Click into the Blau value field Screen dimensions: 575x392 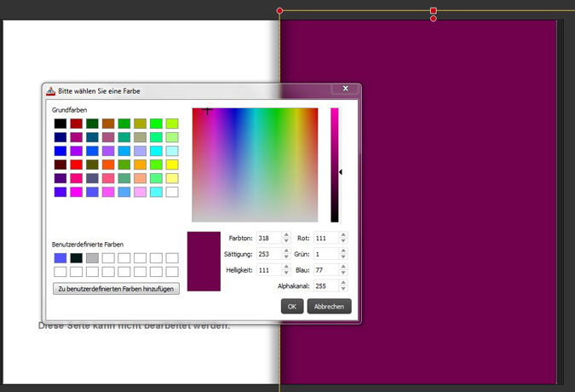325,270
